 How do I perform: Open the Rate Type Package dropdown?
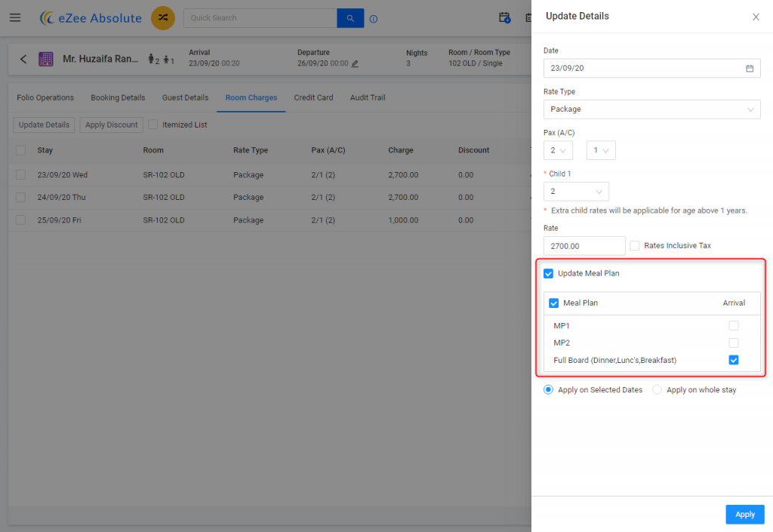(x=651, y=109)
